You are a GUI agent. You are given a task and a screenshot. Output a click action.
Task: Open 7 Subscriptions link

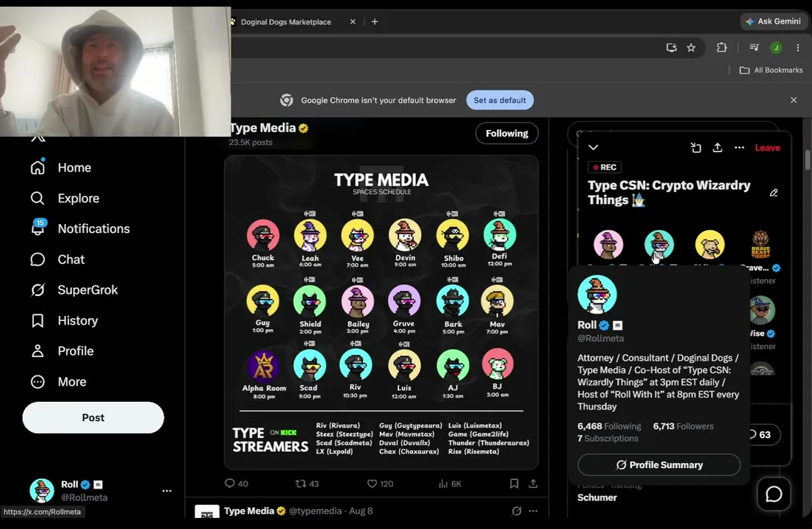608,439
